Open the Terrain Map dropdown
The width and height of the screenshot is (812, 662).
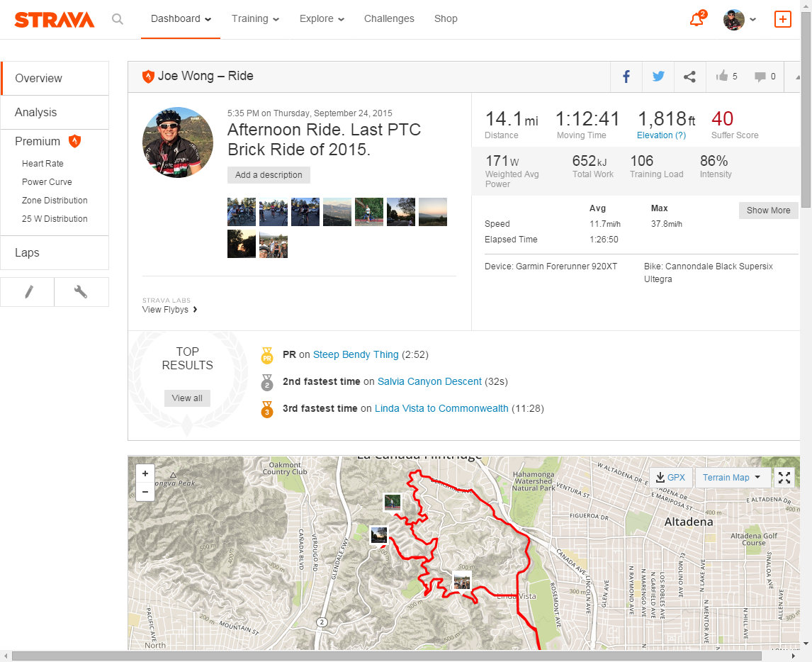732,478
